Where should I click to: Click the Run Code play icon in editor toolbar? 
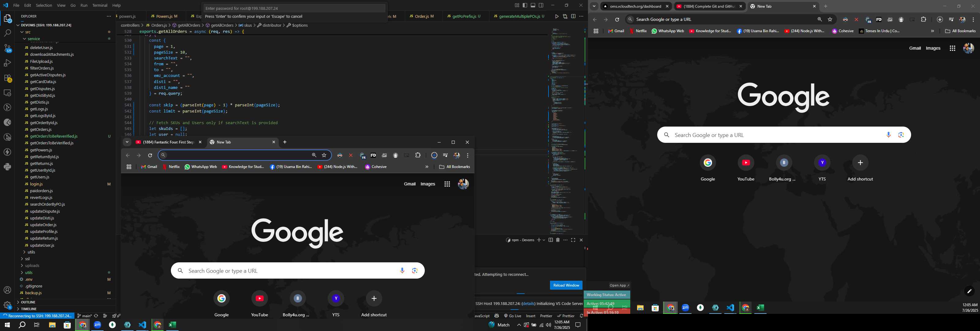click(x=556, y=16)
